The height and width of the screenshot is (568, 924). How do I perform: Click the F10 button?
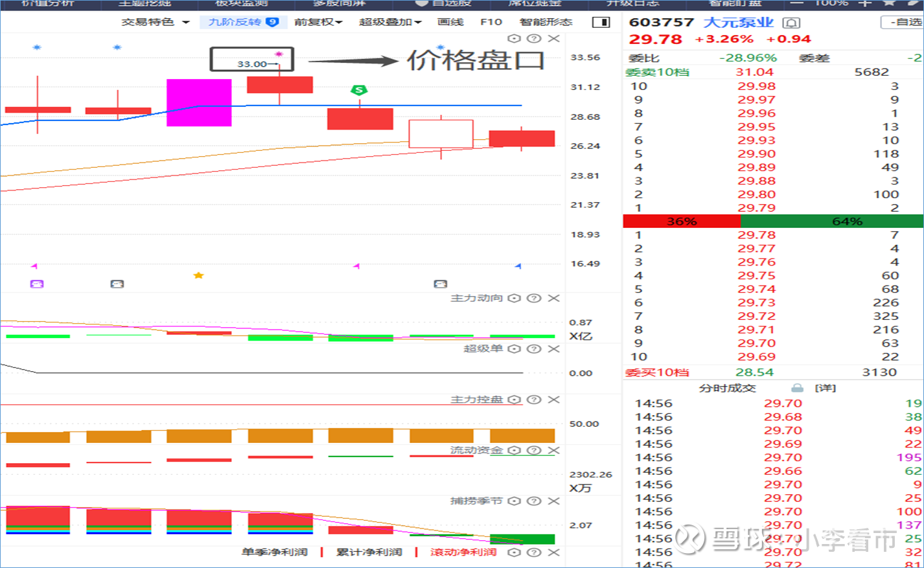pyautogui.click(x=491, y=21)
